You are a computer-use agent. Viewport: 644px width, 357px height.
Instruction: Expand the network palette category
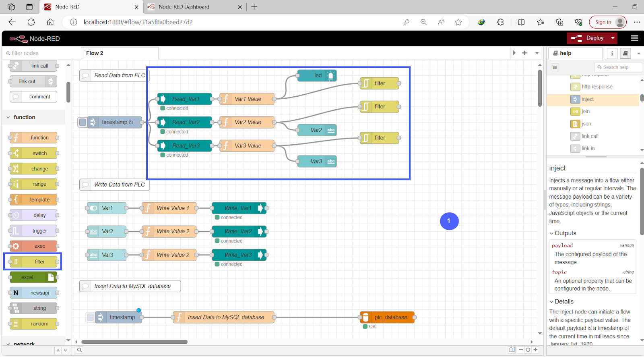(33, 343)
